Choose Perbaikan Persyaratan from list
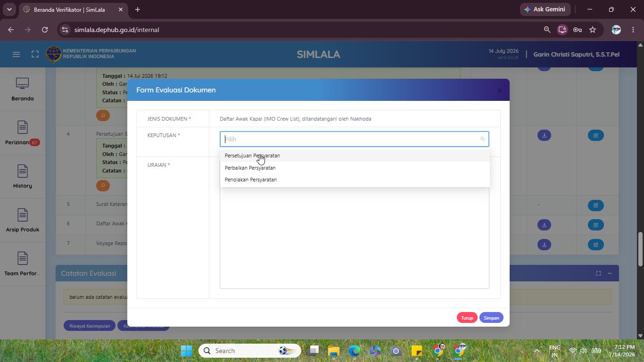644x362 pixels. 355,168
